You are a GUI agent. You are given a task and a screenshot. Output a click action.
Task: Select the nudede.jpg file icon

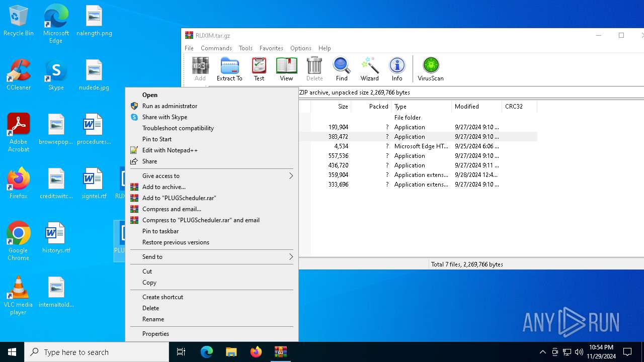point(94,75)
